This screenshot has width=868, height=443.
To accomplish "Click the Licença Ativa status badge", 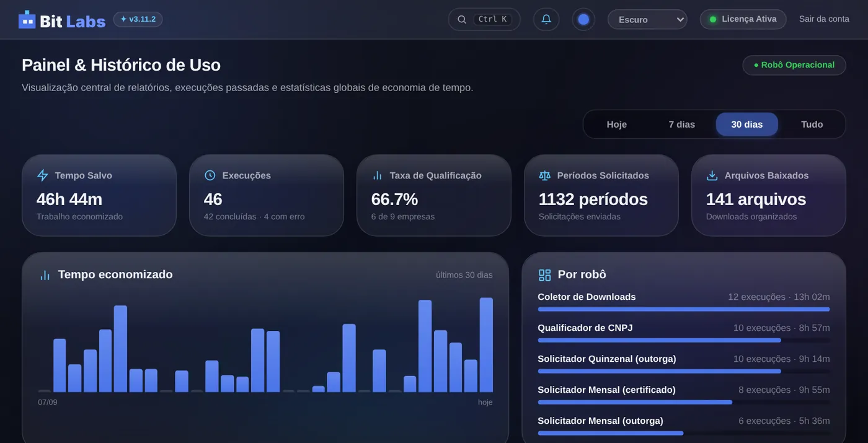I will 743,19.
